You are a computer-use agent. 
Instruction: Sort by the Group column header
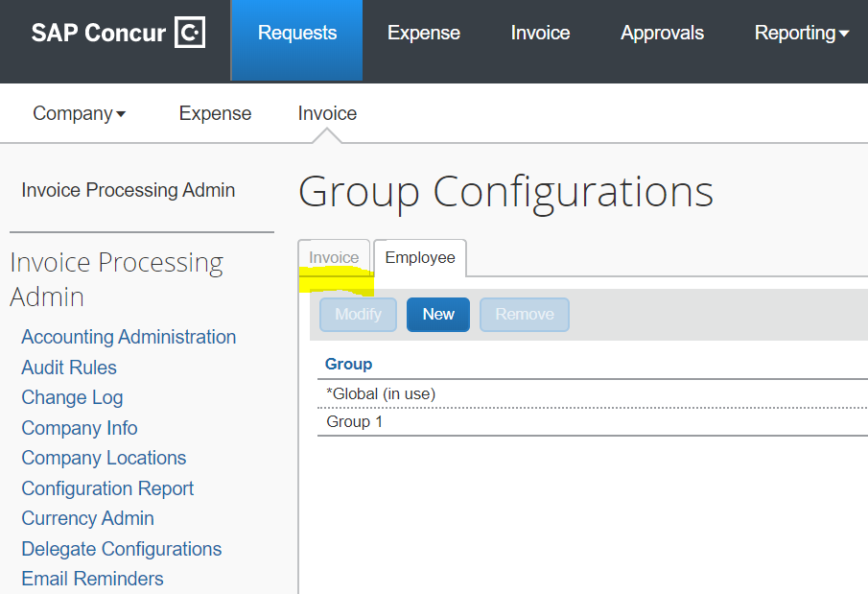coord(349,364)
